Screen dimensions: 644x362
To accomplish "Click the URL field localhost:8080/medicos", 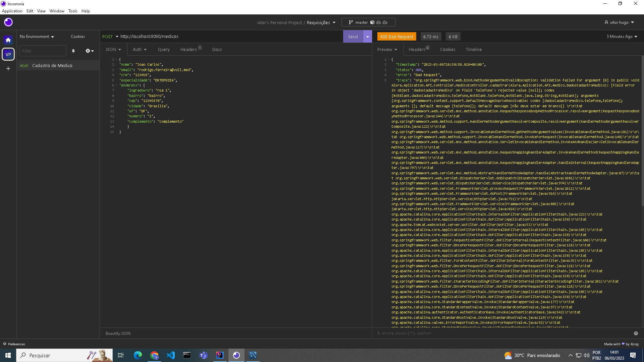I will [230, 37].
